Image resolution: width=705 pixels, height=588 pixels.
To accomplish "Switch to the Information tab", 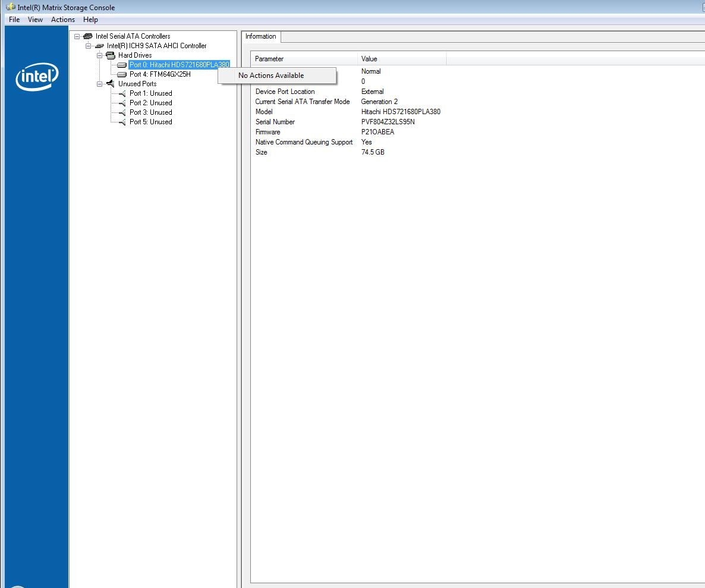I will (261, 36).
